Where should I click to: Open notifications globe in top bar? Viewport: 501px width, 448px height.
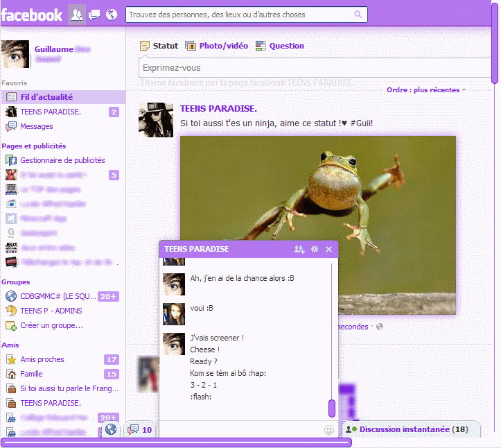click(112, 15)
